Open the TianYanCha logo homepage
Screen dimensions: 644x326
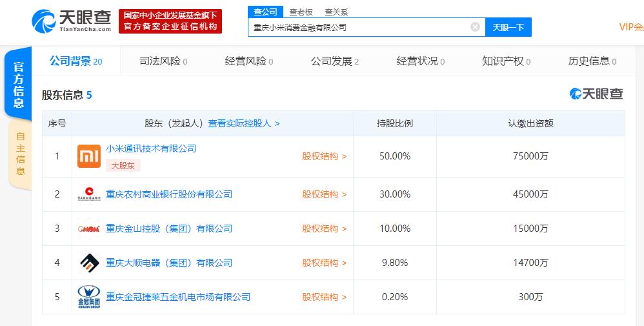pos(72,21)
